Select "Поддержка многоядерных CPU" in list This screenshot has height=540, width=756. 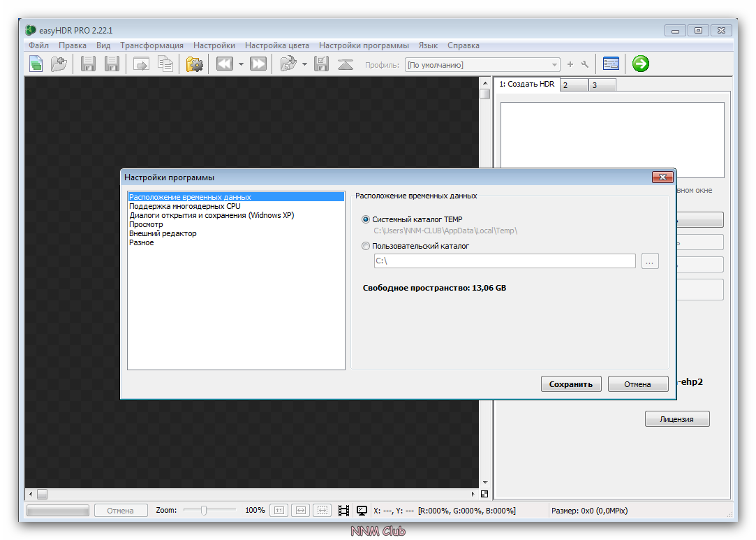point(184,206)
